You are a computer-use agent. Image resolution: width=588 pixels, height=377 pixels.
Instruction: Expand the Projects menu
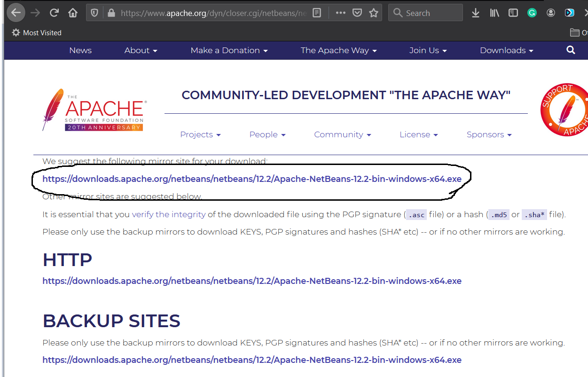click(x=200, y=134)
